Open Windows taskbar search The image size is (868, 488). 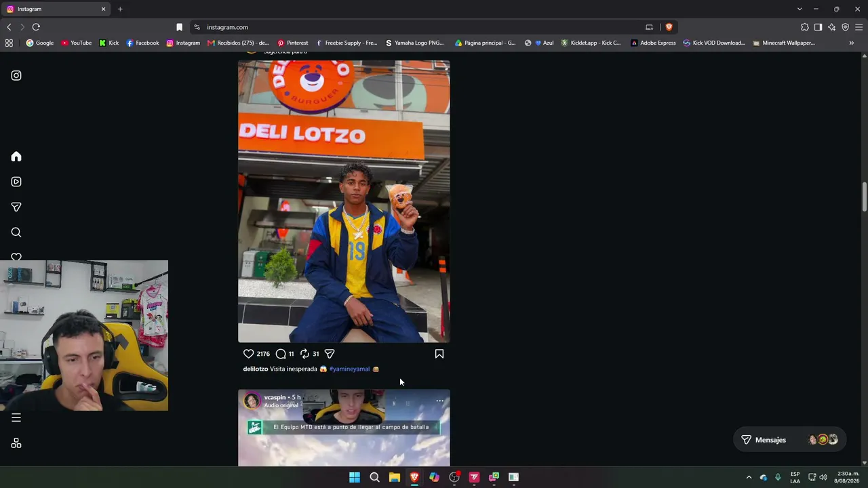[374, 477]
